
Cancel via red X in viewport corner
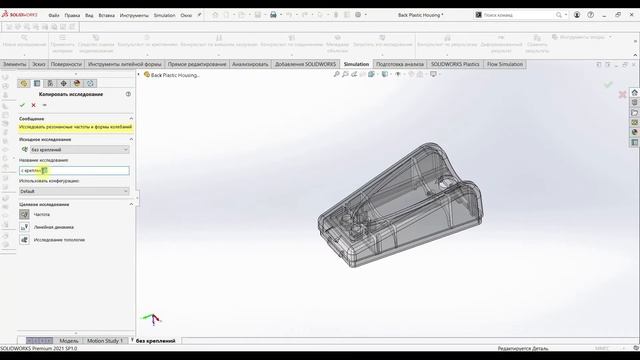622,95
